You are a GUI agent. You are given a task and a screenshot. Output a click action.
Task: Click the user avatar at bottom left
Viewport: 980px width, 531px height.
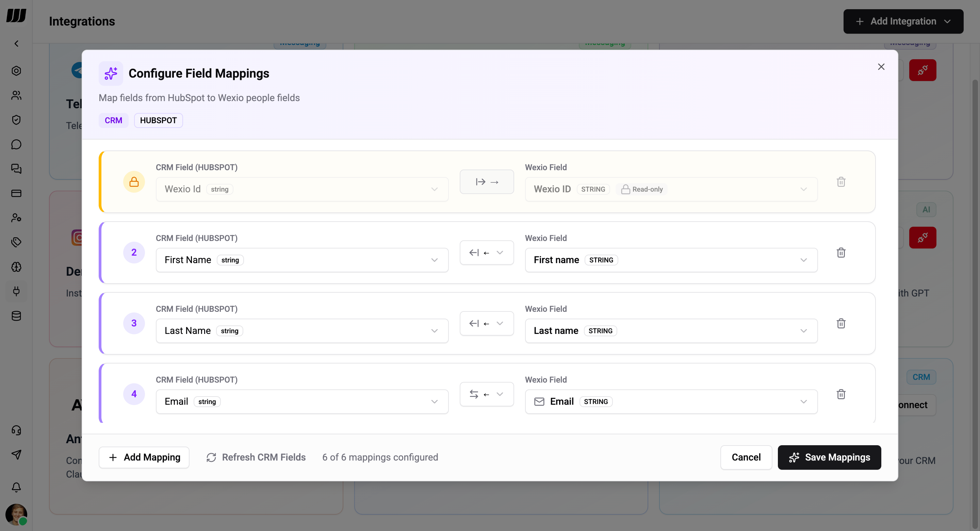(16, 515)
